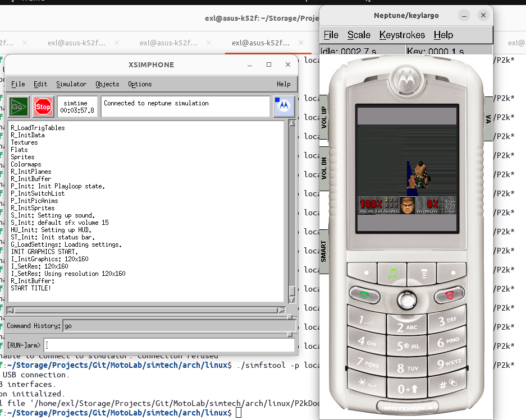Viewport: 526px width, 420px height.
Task: Tap the 6 MNO key on phone keypad
Action: coord(447,342)
